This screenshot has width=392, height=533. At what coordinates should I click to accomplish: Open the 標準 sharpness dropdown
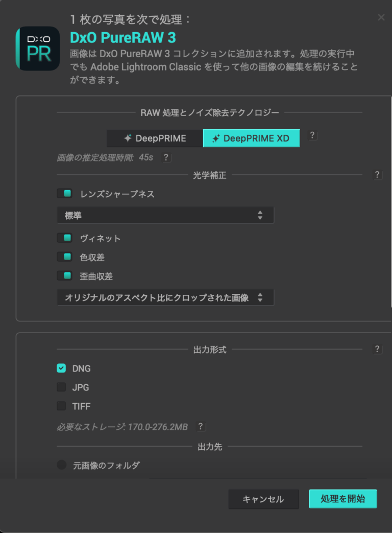[x=165, y=215]
